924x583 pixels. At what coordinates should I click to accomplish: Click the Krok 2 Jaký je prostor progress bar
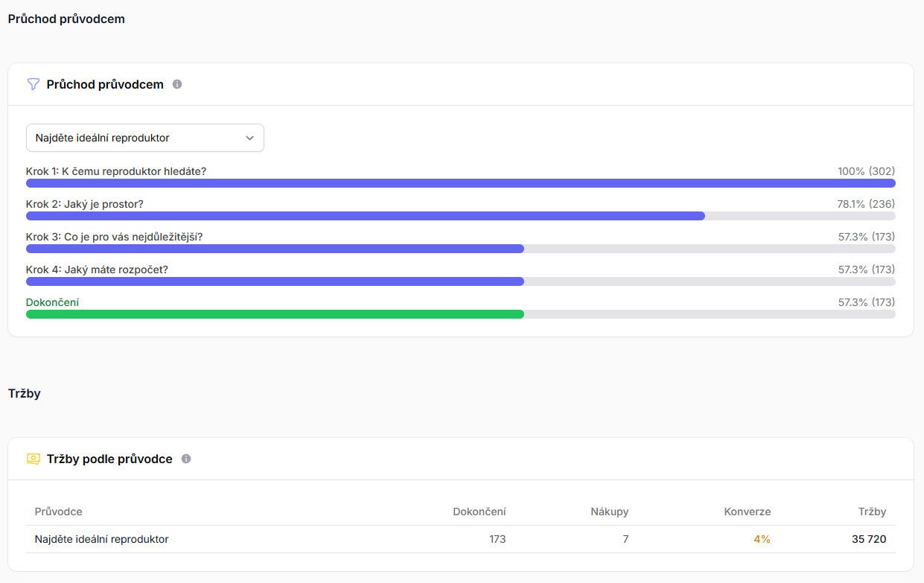[461, 216]
